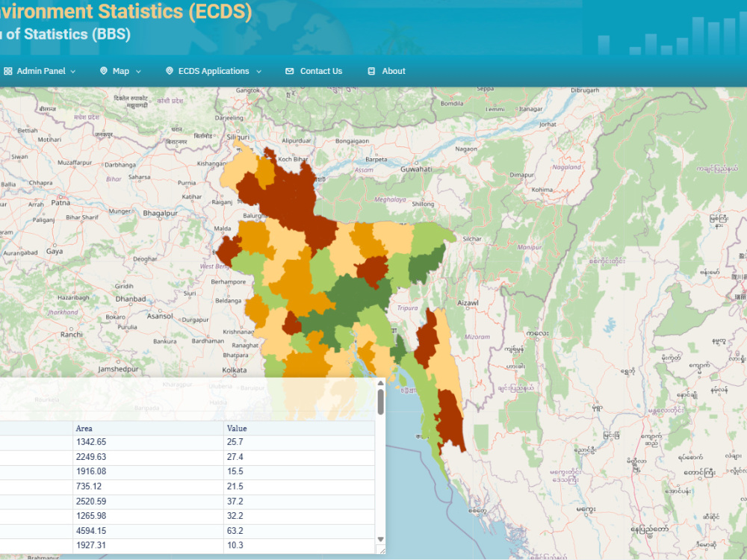Click the Aizawl label on the map

[468, 303]
